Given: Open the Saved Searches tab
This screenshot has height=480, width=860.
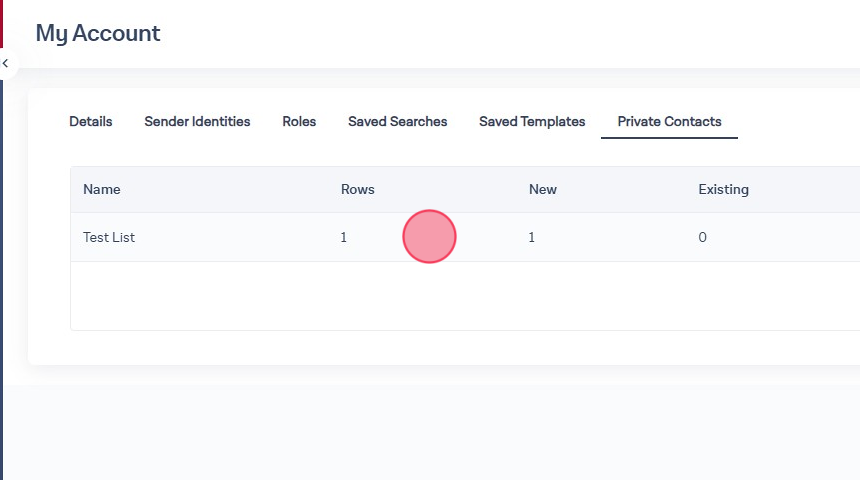Looking at the screenshot, I should [397, 122].
